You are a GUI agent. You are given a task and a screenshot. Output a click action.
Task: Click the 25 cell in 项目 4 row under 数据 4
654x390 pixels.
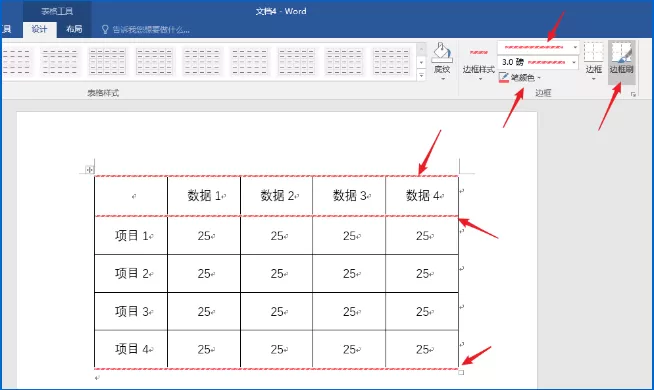[x=422, y=349]
